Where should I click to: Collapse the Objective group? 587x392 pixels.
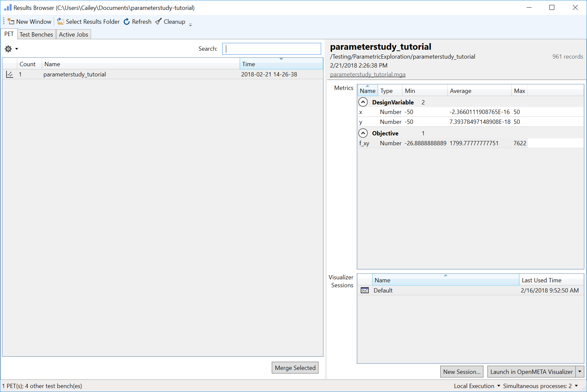pos(363,133)
